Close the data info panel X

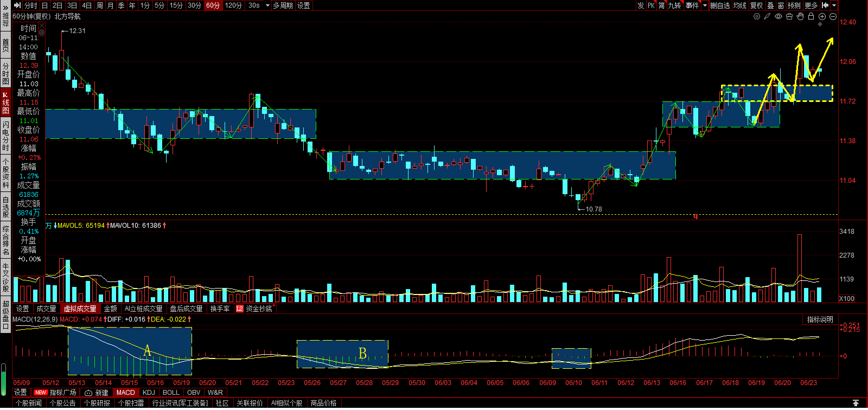42,25
